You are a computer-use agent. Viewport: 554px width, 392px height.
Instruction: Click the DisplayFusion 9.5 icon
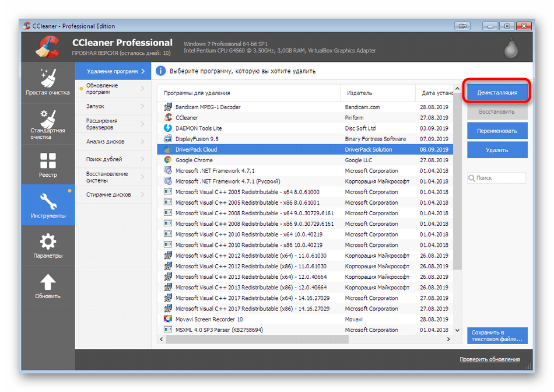[x=168, y=139]
